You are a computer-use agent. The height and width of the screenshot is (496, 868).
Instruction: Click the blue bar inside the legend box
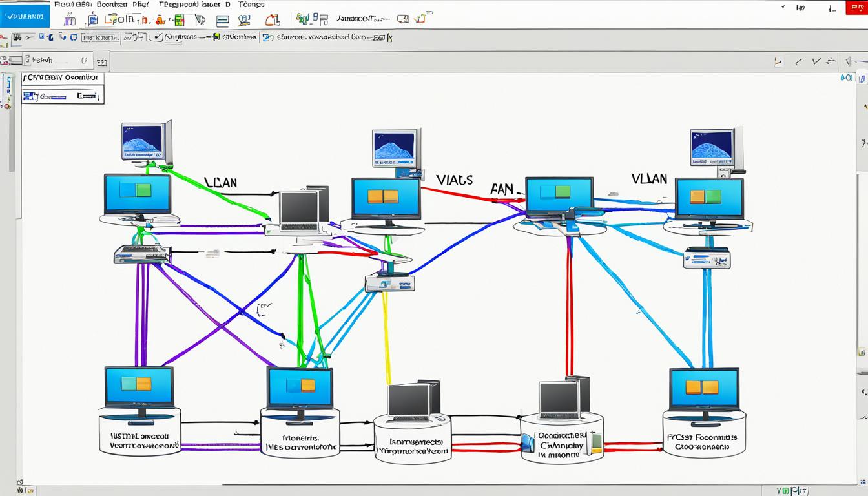[52, 97]
